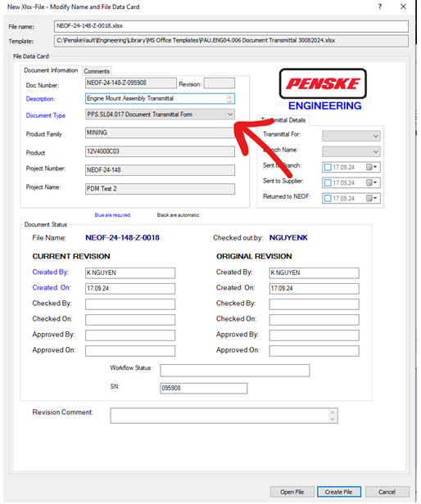
Task: Click the current revision Created On field
Action: coord(130,288)
